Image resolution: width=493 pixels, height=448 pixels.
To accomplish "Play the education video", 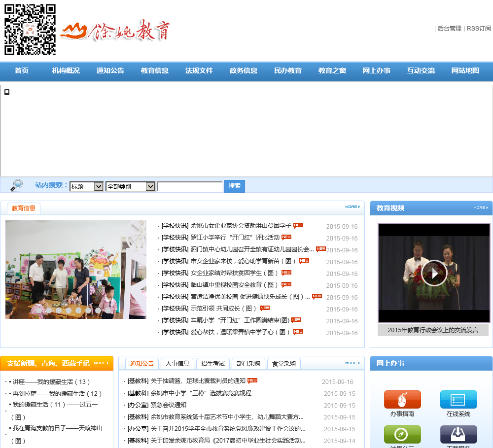I will 434,273.
